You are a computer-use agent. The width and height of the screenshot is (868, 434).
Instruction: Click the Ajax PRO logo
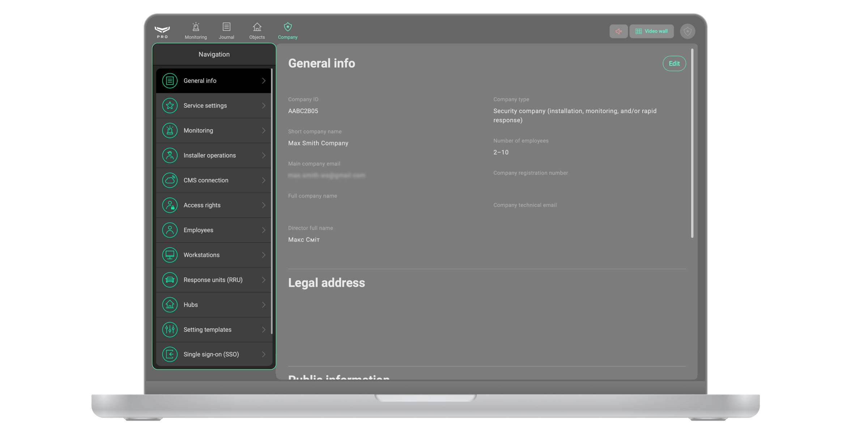tap(162, 32)
